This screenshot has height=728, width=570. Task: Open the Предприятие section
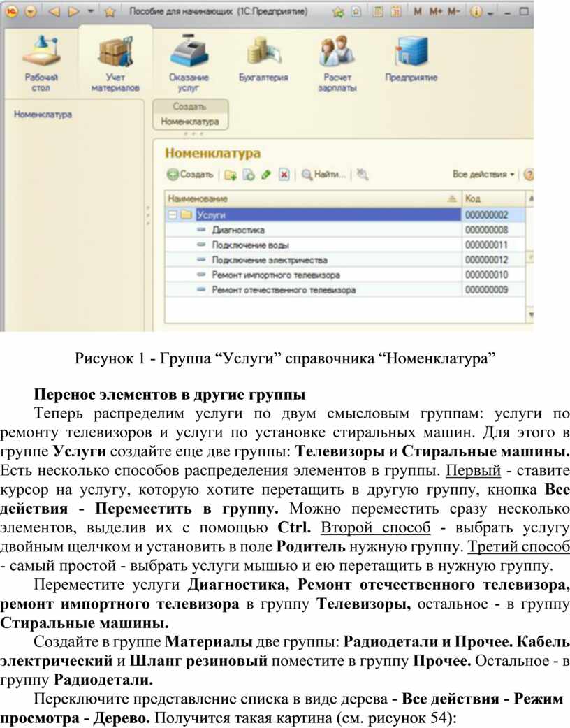click(x=411, y=59)
